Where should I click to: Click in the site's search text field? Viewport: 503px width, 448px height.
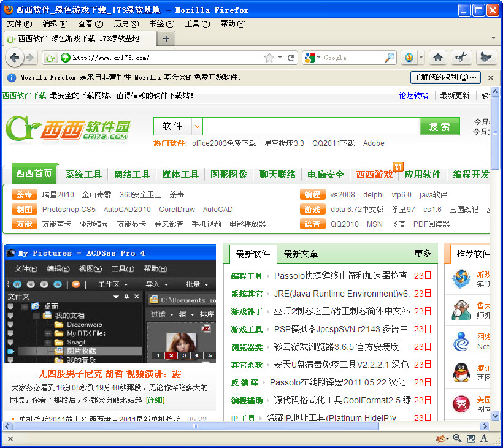click(x=310, y=126)
